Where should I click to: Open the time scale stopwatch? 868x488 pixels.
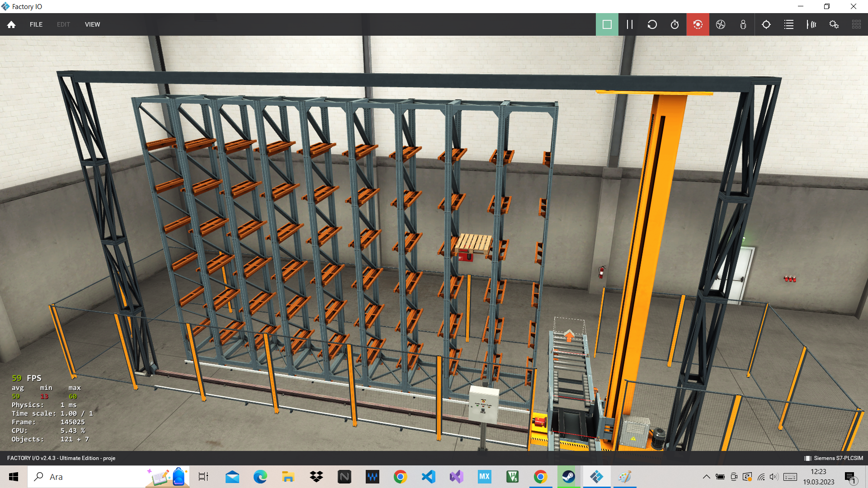coord(675,24)
